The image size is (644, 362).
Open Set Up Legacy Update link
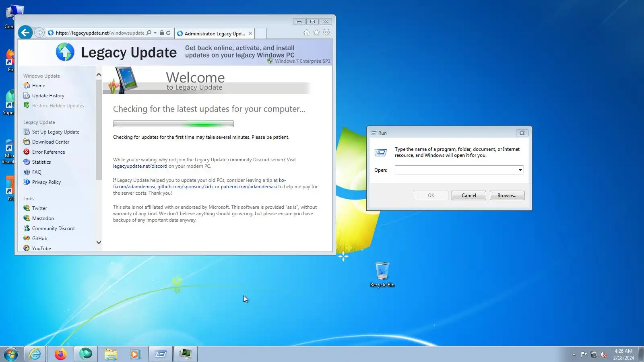click(56, 132)
